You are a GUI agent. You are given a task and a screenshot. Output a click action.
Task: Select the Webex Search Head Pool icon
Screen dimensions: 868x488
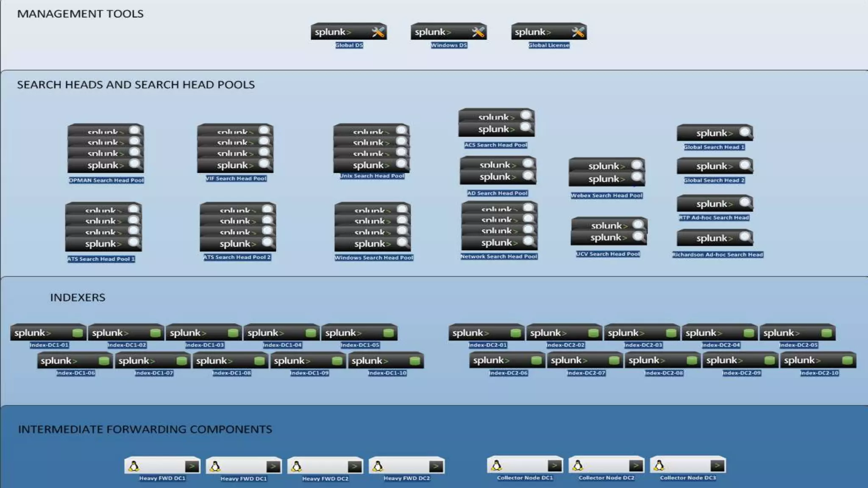point(606,172)
